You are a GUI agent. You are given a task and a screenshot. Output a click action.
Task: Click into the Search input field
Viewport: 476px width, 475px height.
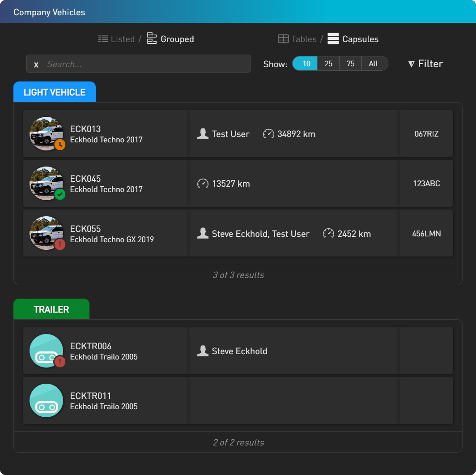tap(143, 64)
